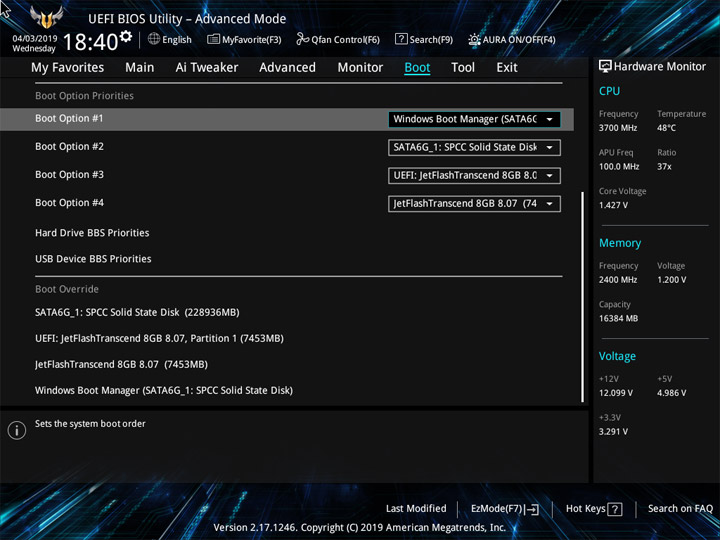Screen dimensions: 720x540
Task: Click the +3.3V 3.291 V reading
Action: 613,432
